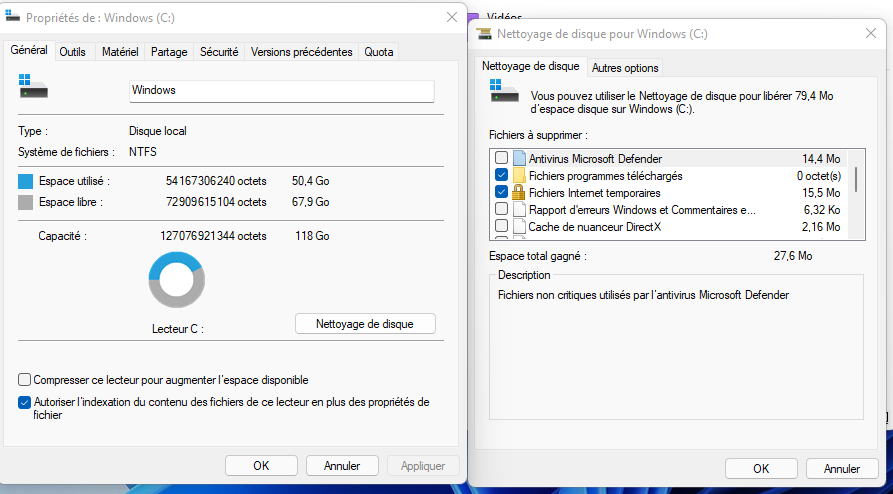Screen dimensions: 893x494
Task: Click Annuler in the Nettoyage de disque window
Action: [x=842, y=469]
